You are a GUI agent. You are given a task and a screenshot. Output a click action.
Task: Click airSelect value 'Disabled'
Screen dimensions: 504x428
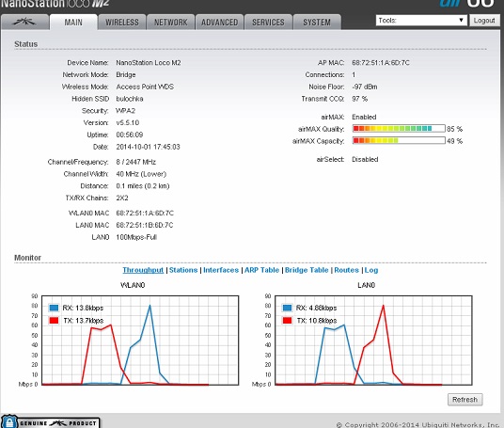(365, 159)
